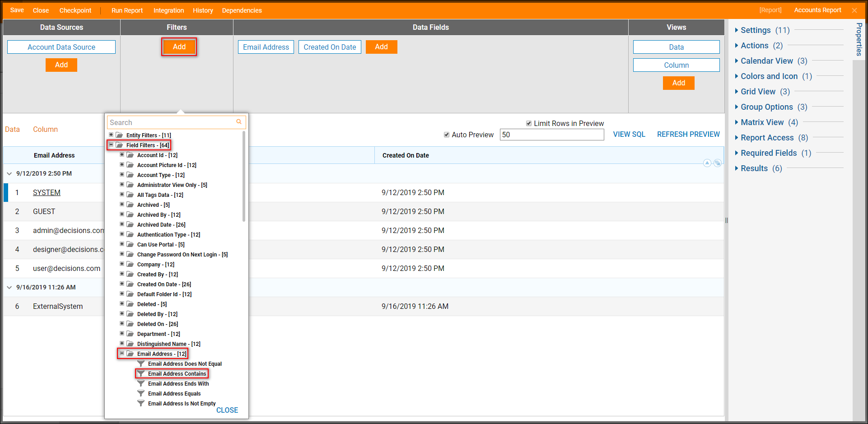
Task: Click the up-arrow circle icon in grid header
Action: pos(707,163)
